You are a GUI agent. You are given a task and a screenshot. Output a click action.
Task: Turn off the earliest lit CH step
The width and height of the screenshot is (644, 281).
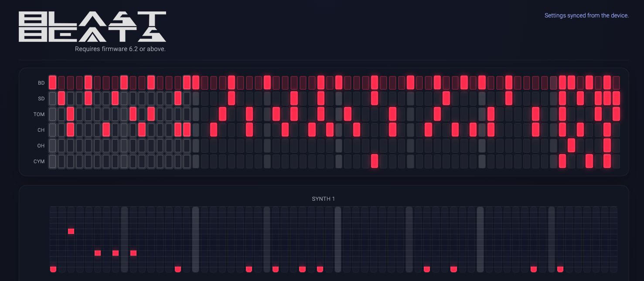pos(71,130)
